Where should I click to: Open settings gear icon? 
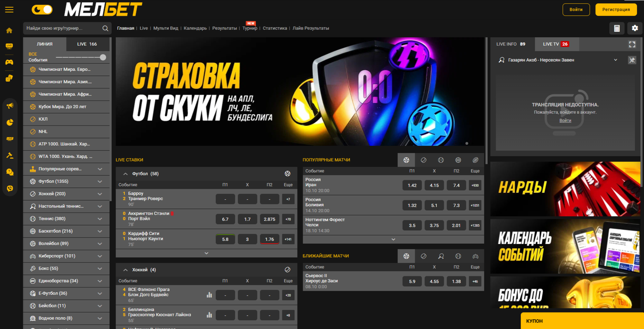(x=635, y=28)
